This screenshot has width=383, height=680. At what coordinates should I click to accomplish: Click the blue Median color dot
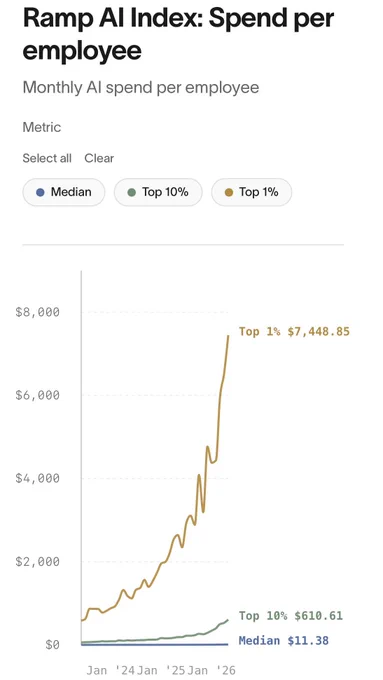coord(40,192)
